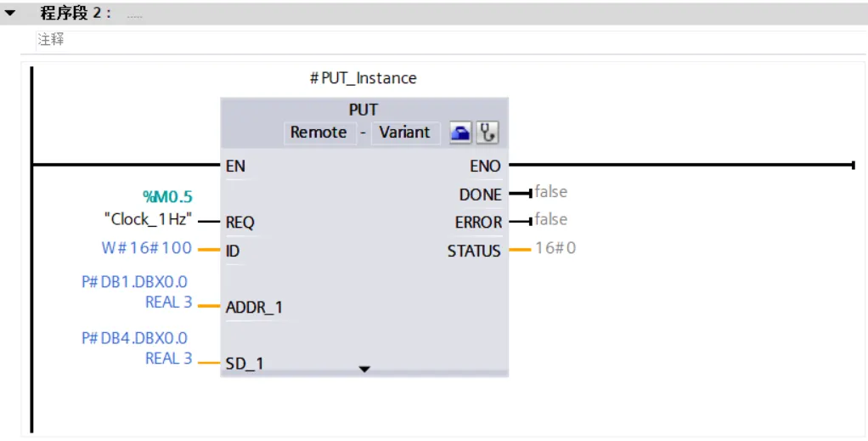The height and width of the screenshot is (441, 868).
Task: Expand PUT block parameters with bottom arrow
Action: point(364,369)
